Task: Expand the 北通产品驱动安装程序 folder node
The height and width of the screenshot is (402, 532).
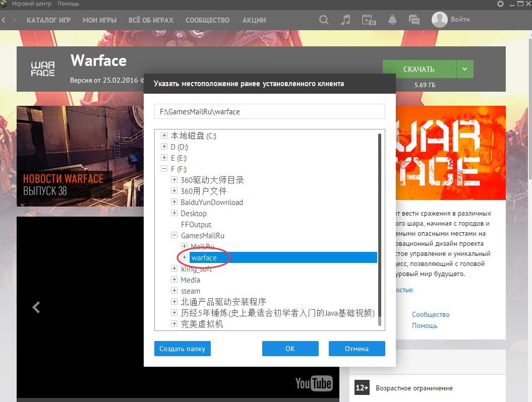Action: (174, 302)
